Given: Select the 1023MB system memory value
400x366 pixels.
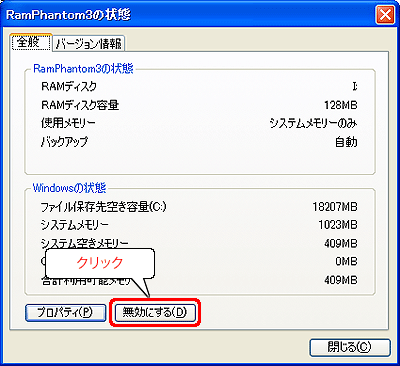Looking at the screenshot, I should [338, 225].
